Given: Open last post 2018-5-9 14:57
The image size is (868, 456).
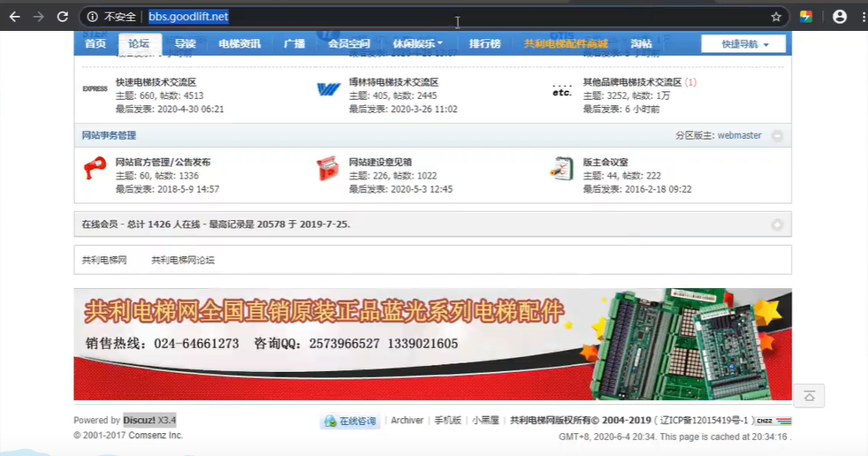Looking at the screenshot, I should pyautogui.click(x=188, y=189).
